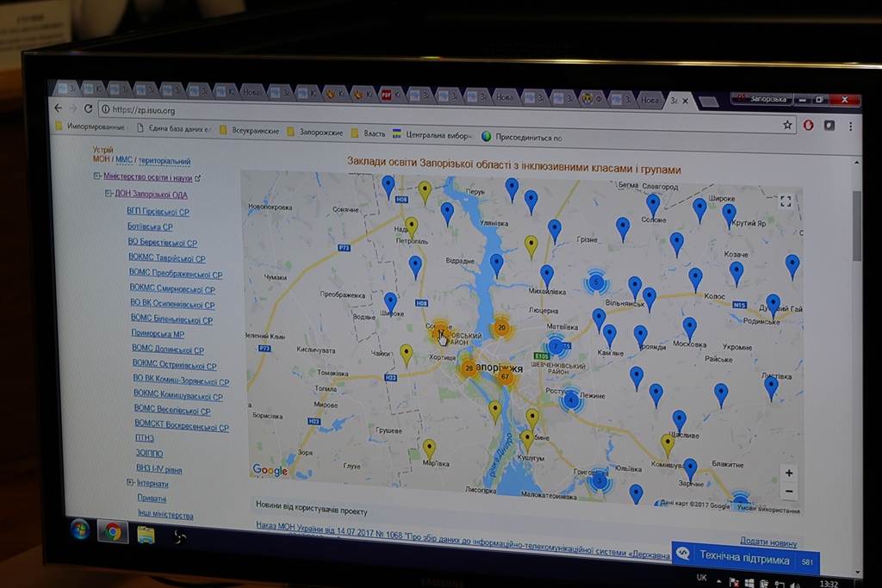Open blue cluster marker numbered 7
The width and height of the screenshot is (882, 588).
(556, 346)
